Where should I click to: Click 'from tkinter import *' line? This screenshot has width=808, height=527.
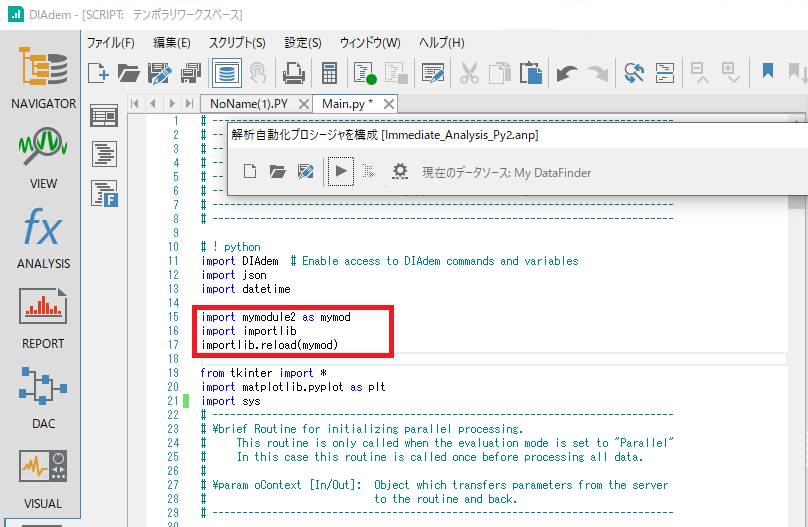[264, 372]
